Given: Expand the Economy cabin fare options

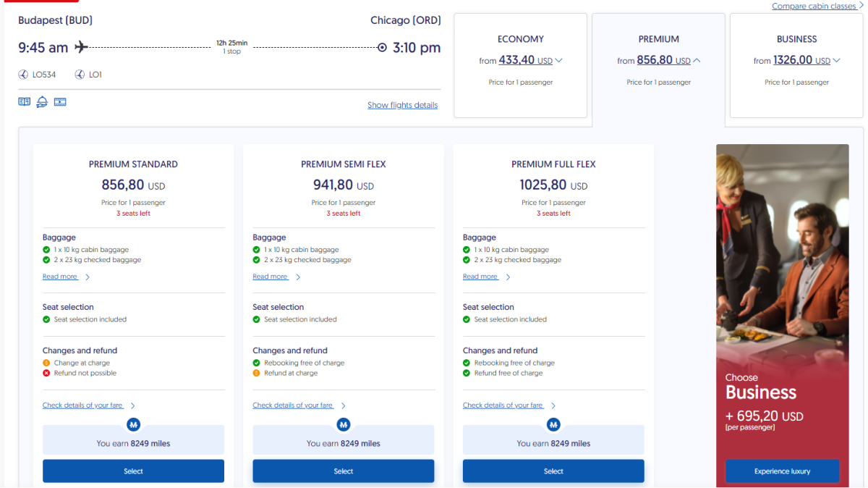Looking at the screenshot, I should point(558,61).
